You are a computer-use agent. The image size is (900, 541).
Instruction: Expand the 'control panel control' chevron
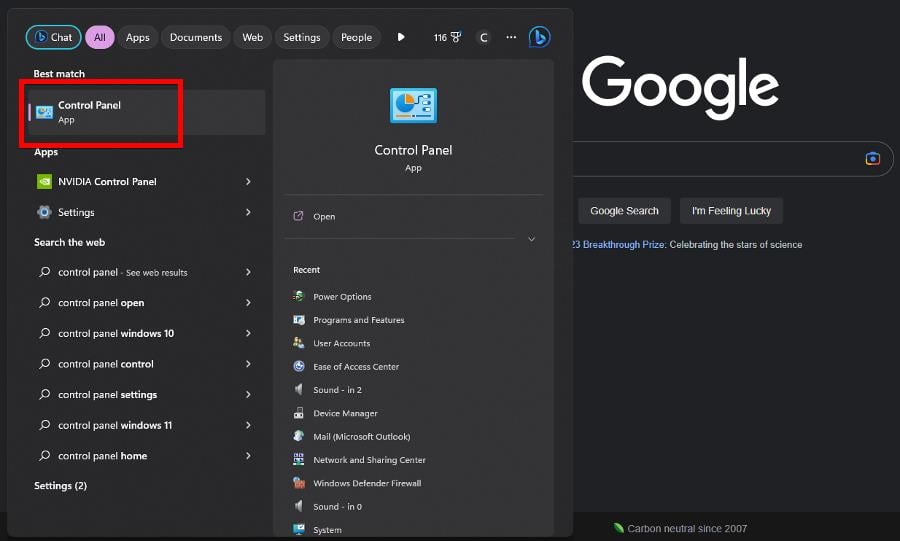tap(248, 364)
